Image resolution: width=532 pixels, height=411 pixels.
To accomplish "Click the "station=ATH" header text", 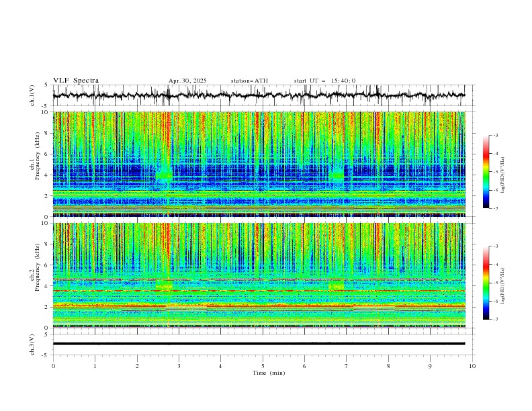I will click(x=249, y=81).
